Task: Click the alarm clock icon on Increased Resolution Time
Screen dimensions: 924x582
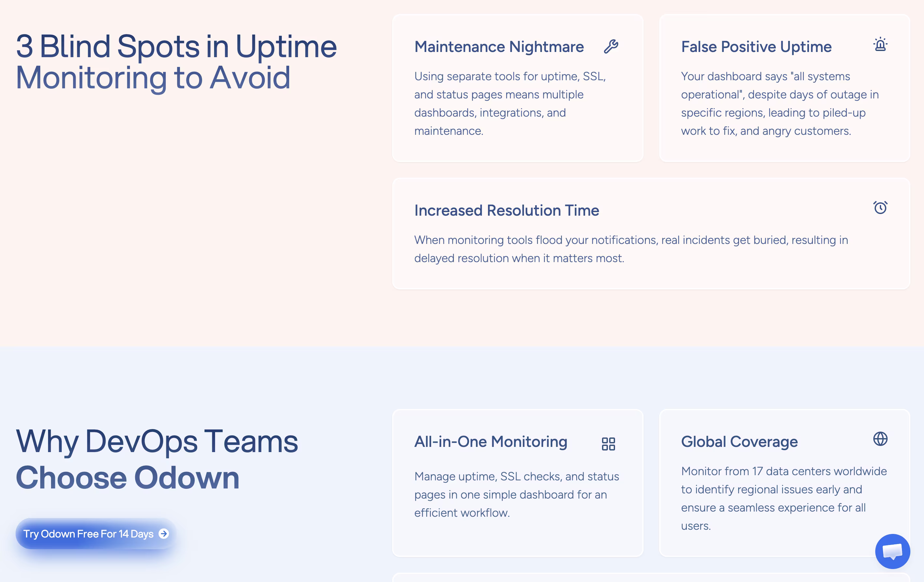Action: [880, 208]
